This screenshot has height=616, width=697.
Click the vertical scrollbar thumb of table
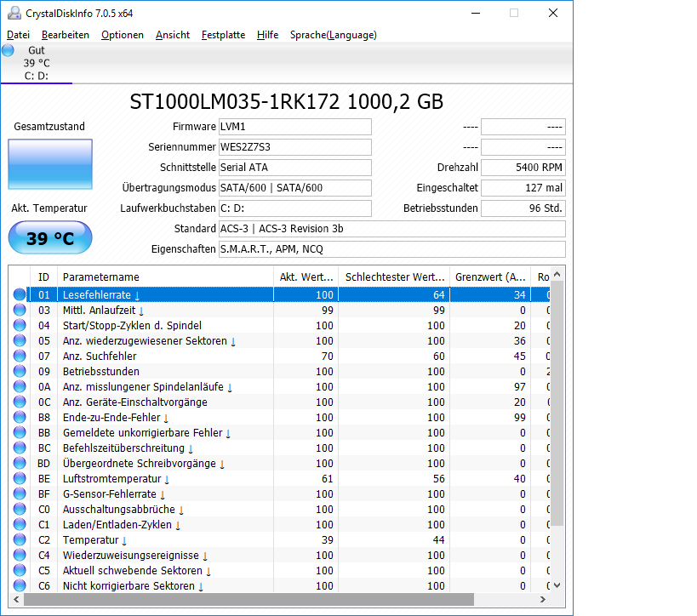(557, 403)
